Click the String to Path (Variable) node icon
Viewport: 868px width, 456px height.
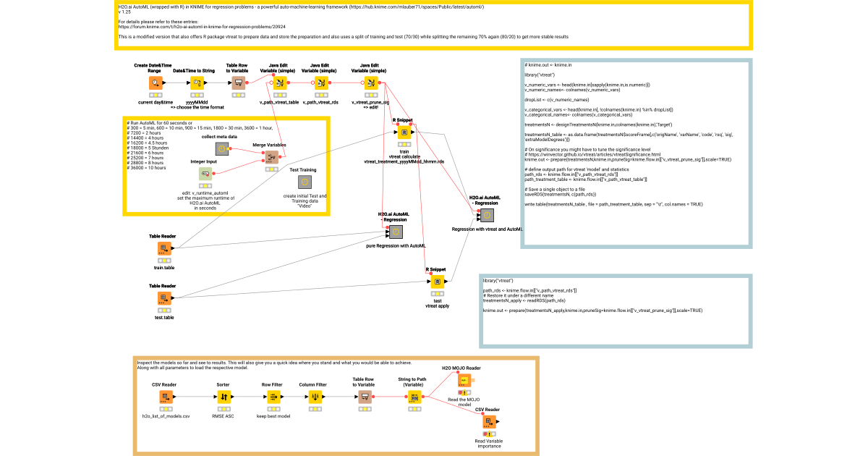414,397
